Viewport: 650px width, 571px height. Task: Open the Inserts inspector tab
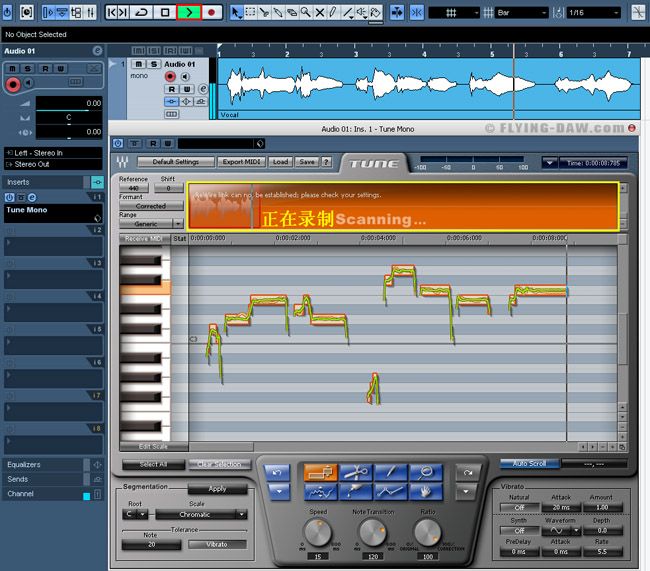click(44, 182)
